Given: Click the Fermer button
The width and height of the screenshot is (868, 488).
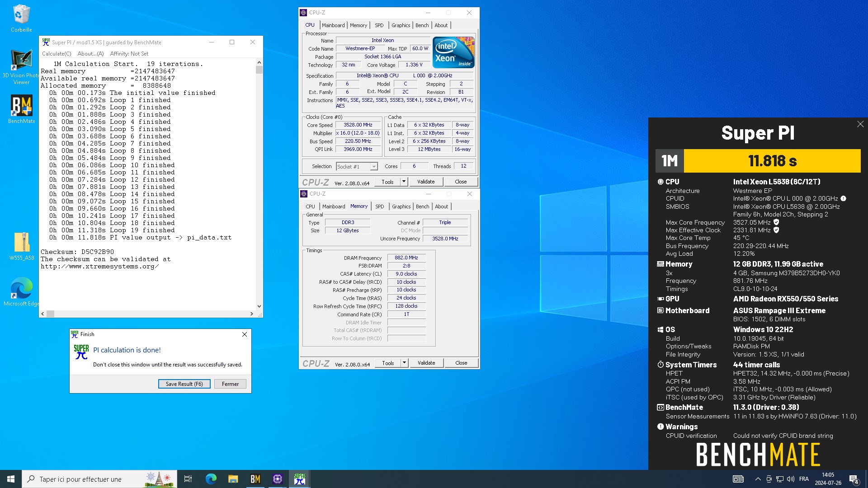Looking at the screenshot, I should [230, 384].
